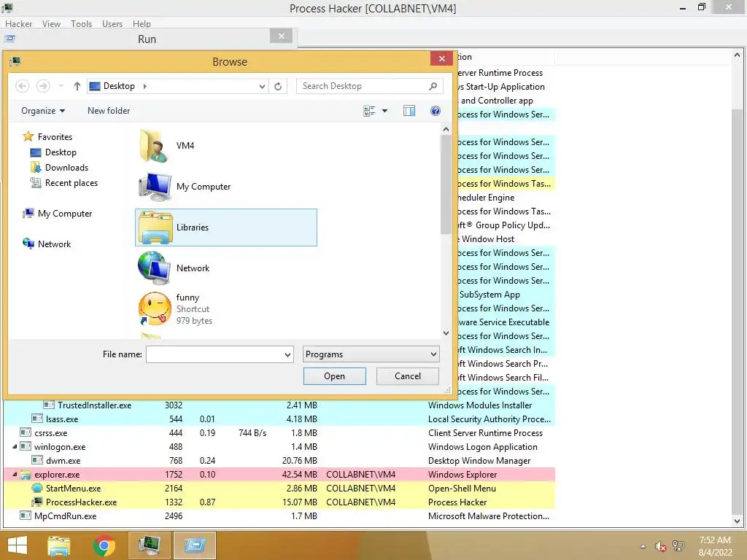Select Network in navigation pane
This screenshot has height=560, width=747.
[47, 244]
